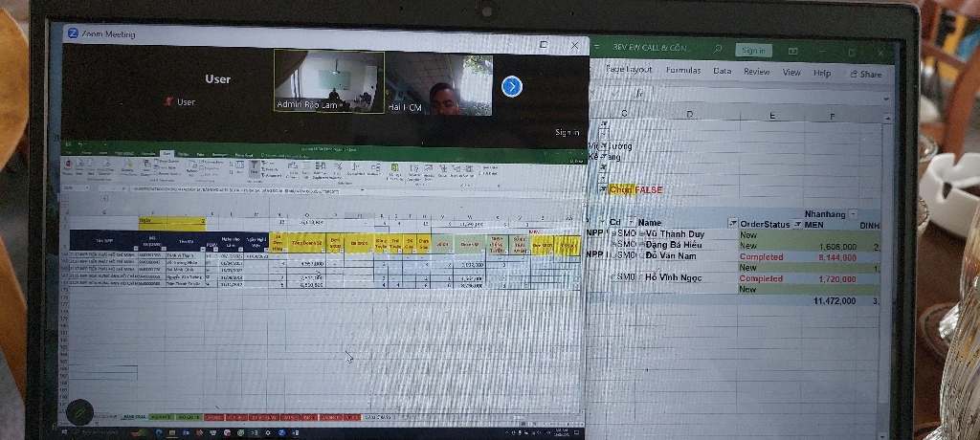Click the Sign in link in Zoom
The height and width of the screenshot is (440, 980).
coord(567,133)
